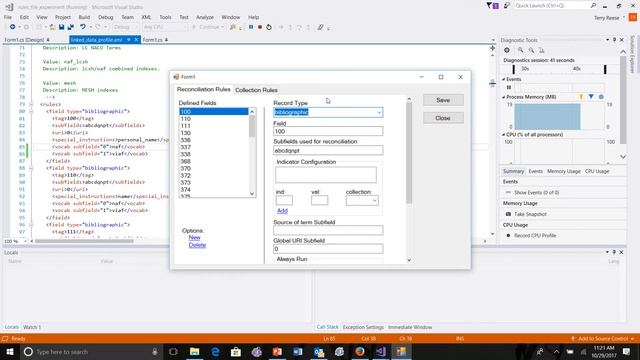Click the Close button in Form1

coord(443,118)
